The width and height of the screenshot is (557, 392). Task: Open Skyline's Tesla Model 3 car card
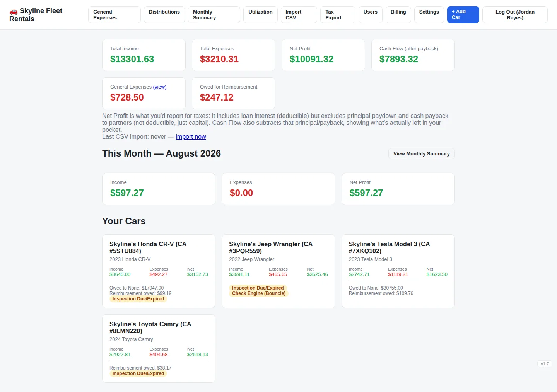[398, 271]
